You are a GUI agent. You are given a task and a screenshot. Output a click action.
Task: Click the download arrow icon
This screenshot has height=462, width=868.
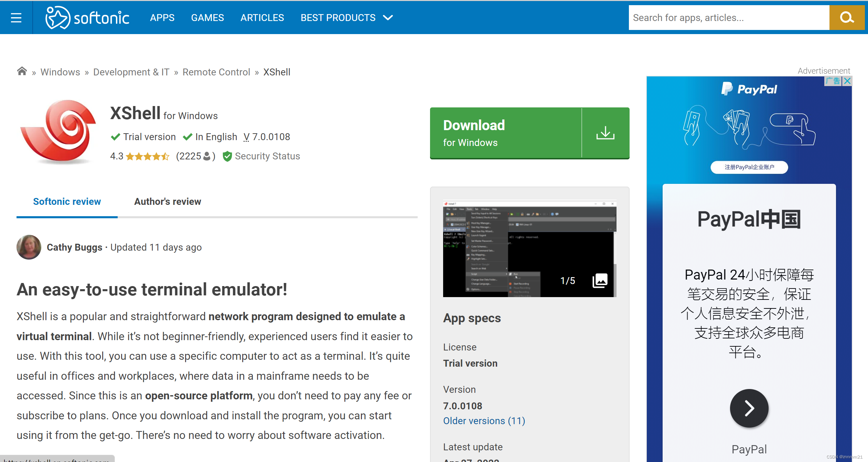tap(605, 133)
